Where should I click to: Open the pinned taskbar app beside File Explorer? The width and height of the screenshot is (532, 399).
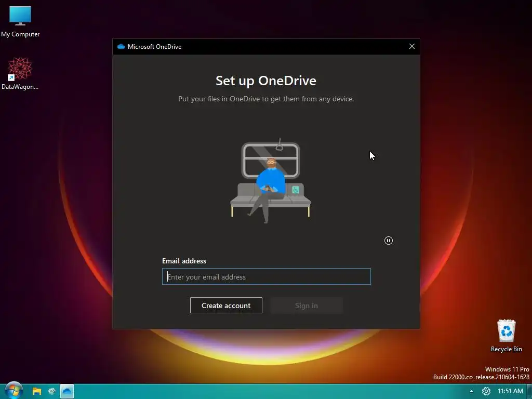pos(52,391)
